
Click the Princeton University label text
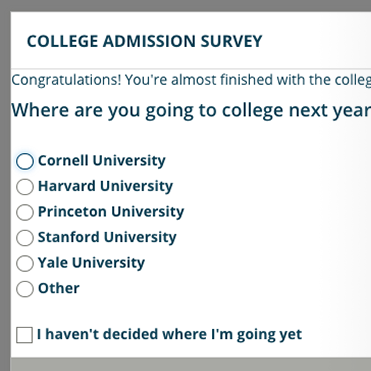pos(111,212)
